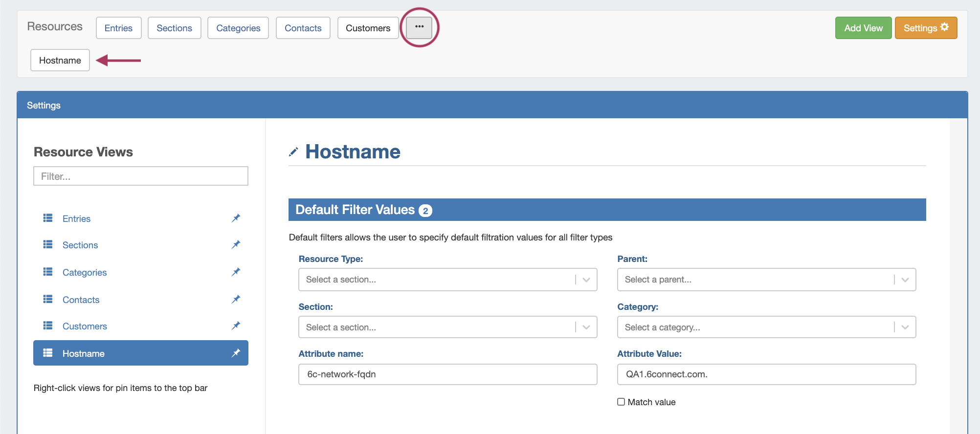Click the Resource Views filter field
The image size is (980, 434).
pos(141,176)
